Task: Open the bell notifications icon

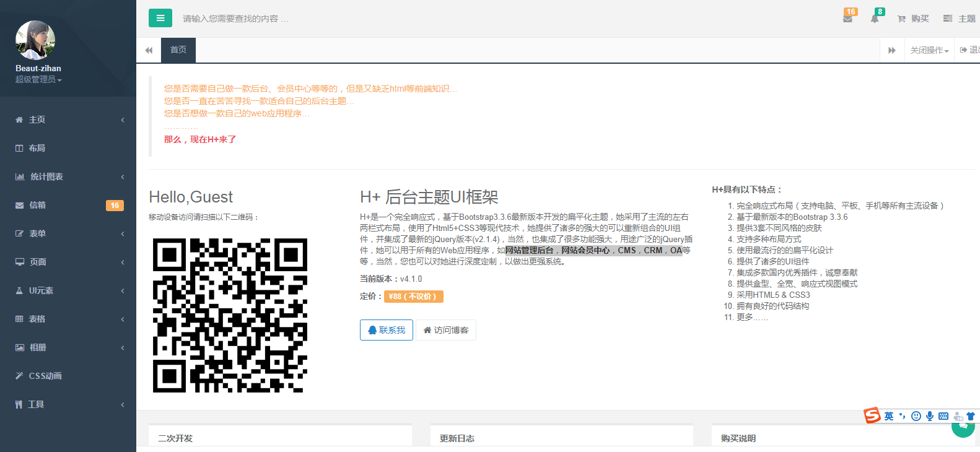Action: click(874, 19)
